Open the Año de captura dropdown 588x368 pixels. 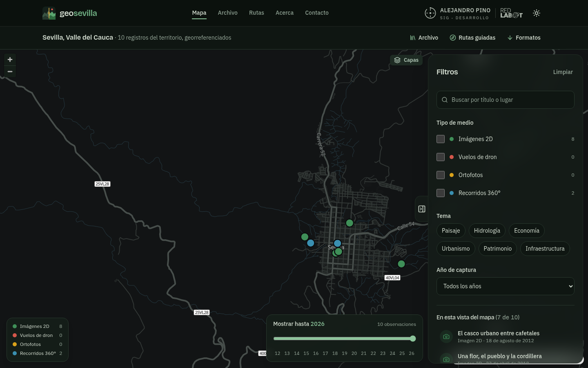tap(506, 286)
